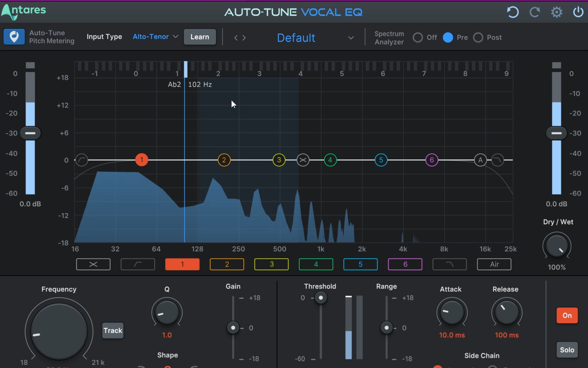Click the Threshold slider handle
This screenshot has width=588, height=368.
tap(321, 298)
